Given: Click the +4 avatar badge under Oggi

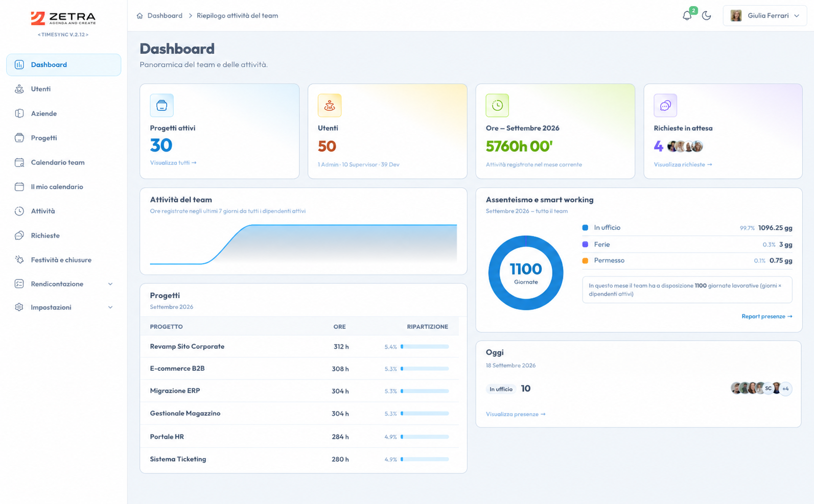Looking at the screenshot, I should pos(785,389).
